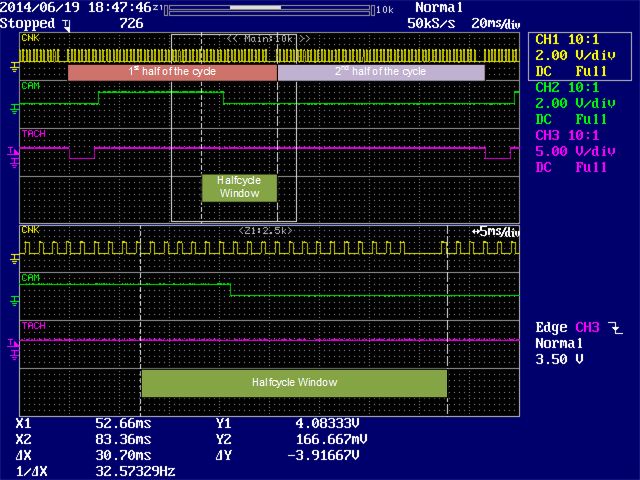Viewport: 640px width, 480px height.
Task: Click the TACH label in the zoom window
Action: pos(33,326)
